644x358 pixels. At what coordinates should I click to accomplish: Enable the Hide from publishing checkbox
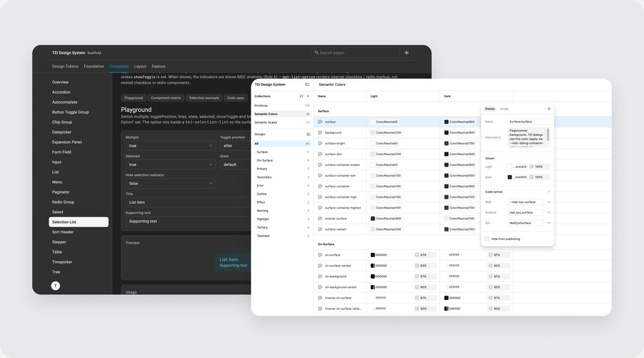point(487,239)
